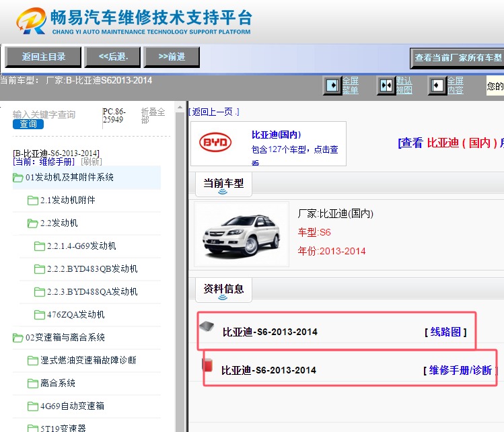This screenshot has height=432, width=504.
Task: Open 2.2发动机 tree item
Action: pyautogui.click(x=59, y=223)
